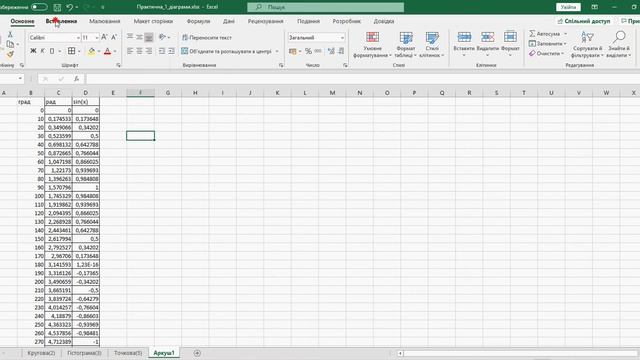Open the font size 11 dropdown

97,38
